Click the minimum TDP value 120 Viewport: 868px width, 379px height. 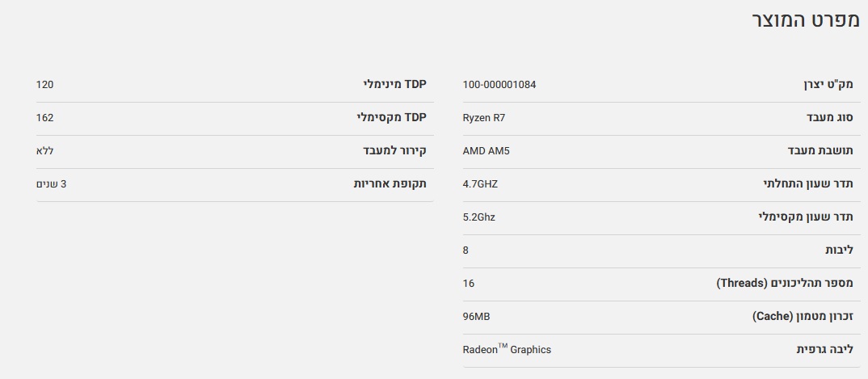point(45,85)
